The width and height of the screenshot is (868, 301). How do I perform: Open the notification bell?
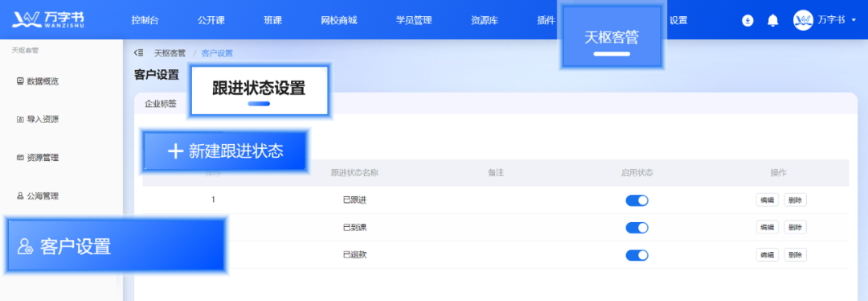[x=773, y=20]
